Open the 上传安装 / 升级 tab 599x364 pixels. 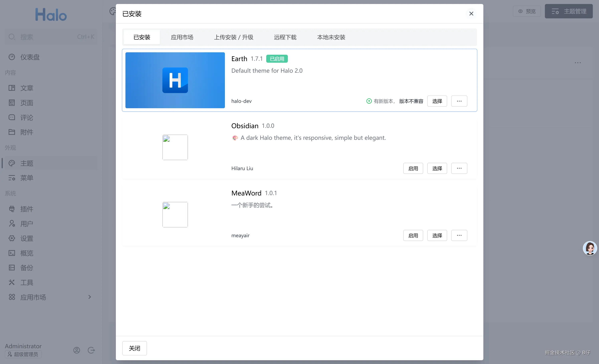pos(233,37)
